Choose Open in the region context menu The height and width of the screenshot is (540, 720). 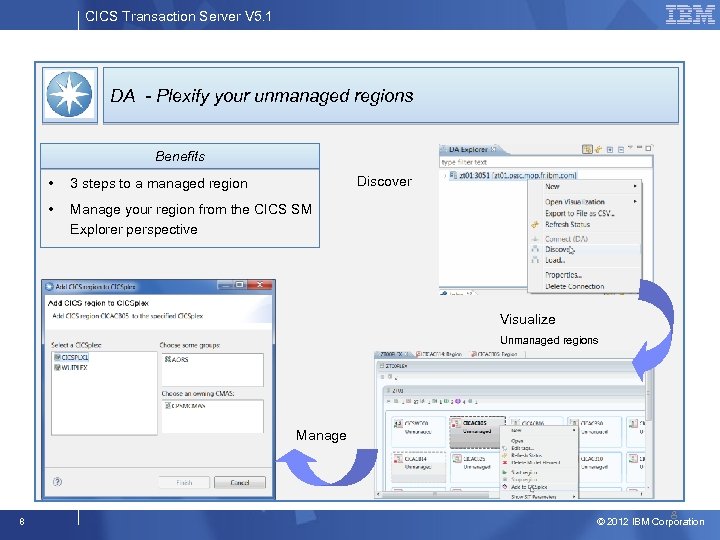pyautogui.click(x=539, y=441)
